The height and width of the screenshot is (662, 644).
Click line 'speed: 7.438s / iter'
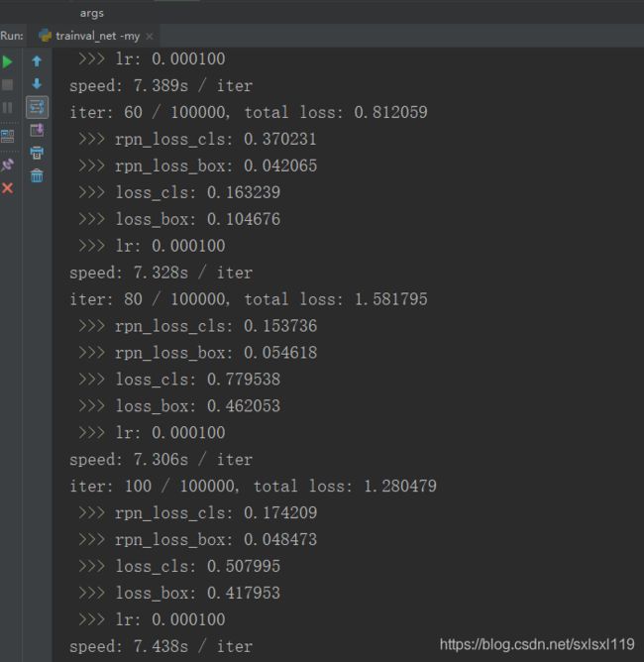(x=161, y=646)
